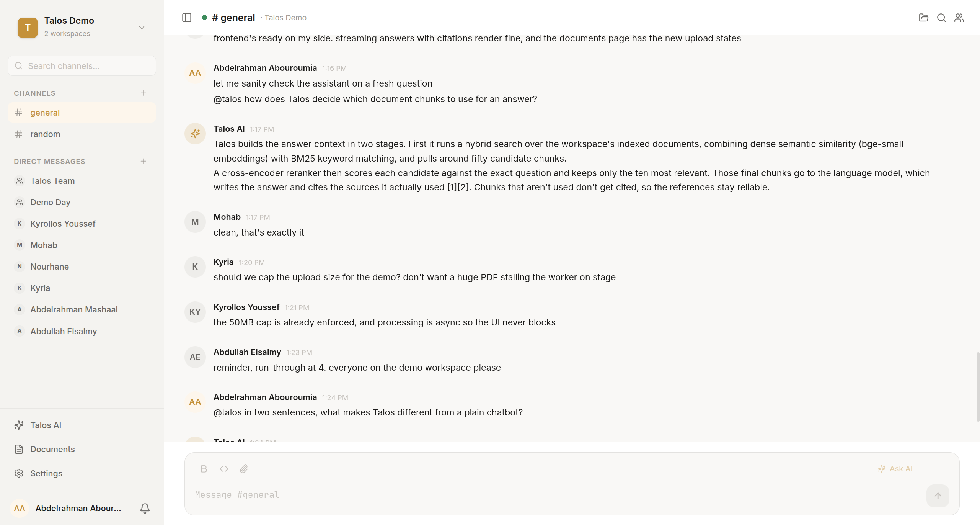Start a new direct message with plus
The height and width of the screenshot is (525, 980).
pyautogui.click(x=143, y=161)
